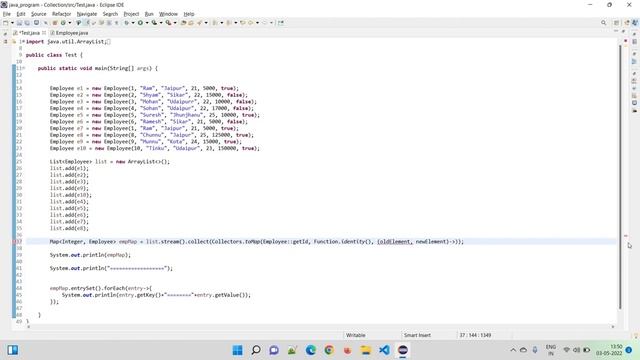The width and height of the screenshot is (640, 360).
Task: Click the vertical editor scrollbar
Action: point(620,177)
